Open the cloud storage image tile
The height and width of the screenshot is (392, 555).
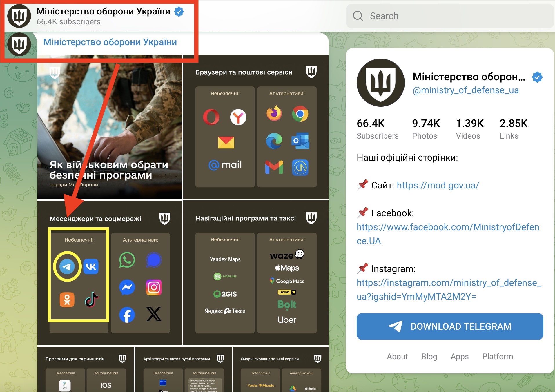(281, 369)
